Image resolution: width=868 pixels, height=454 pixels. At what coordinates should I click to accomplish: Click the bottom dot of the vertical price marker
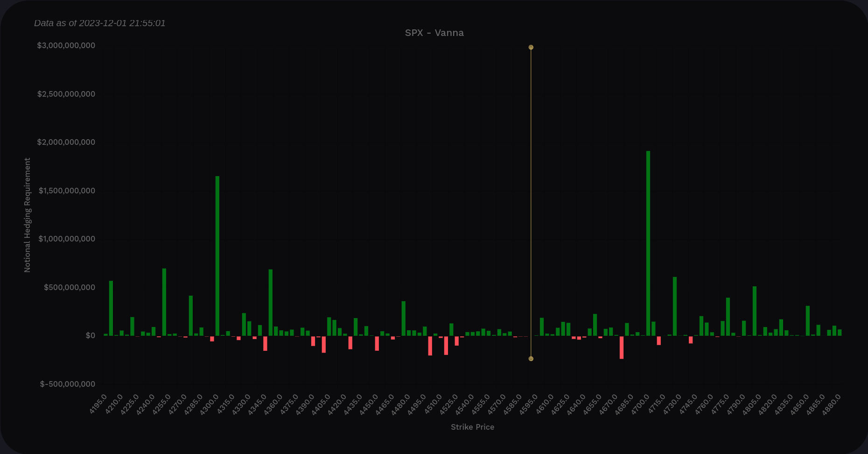tap(531, 359)
